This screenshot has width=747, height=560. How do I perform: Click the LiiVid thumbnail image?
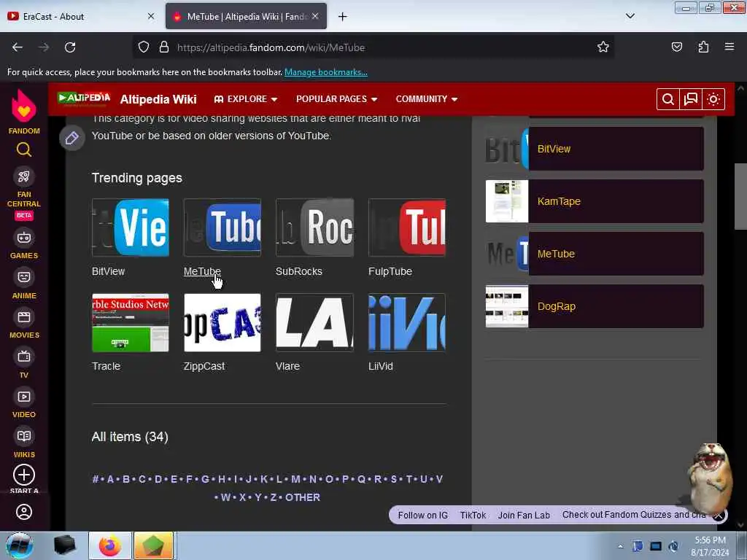click(407, 323)
